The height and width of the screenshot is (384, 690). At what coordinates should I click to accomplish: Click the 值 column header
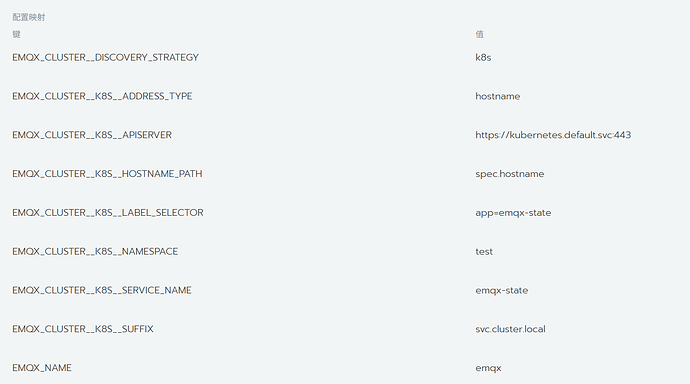coord(480,34)
